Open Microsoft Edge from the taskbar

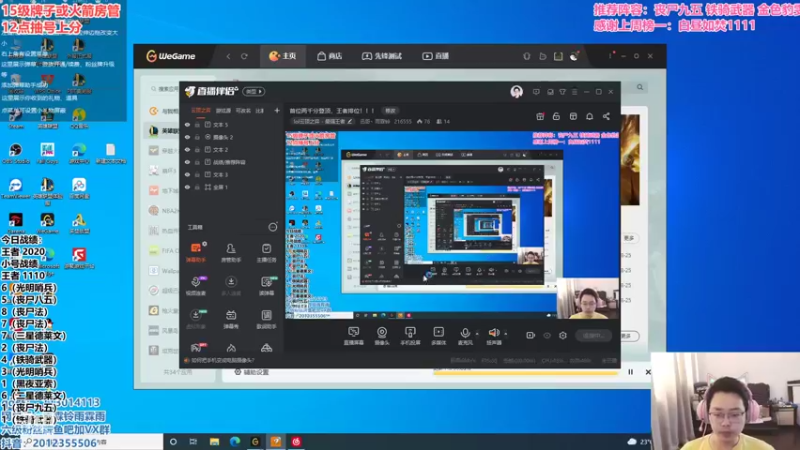click(x=235, y=442)
